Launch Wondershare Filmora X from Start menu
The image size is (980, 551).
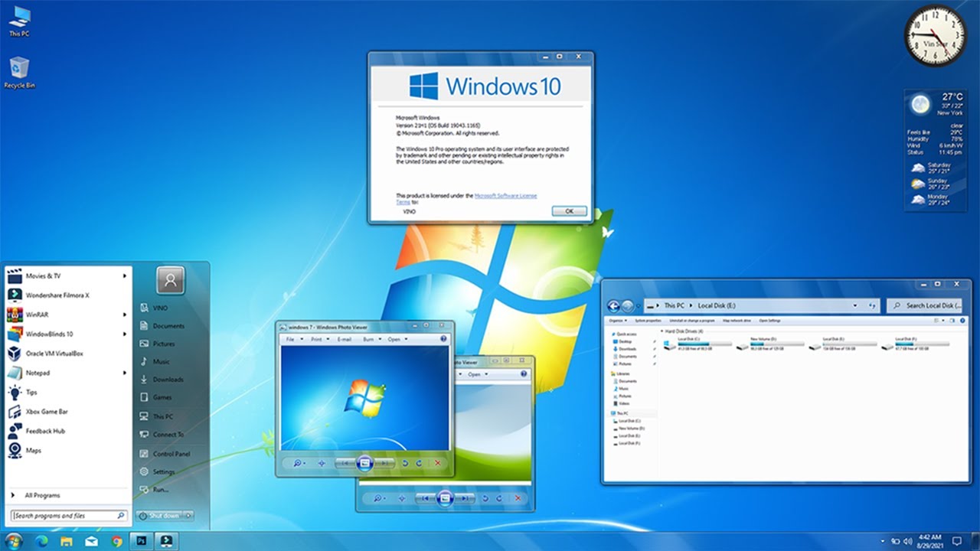(x=69, y=295)
